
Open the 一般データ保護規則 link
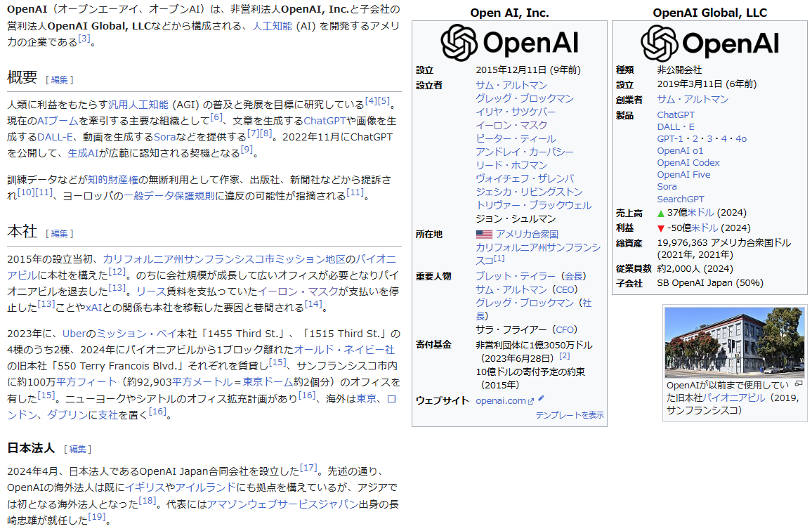pyautogui.click(x=169, y=197)
